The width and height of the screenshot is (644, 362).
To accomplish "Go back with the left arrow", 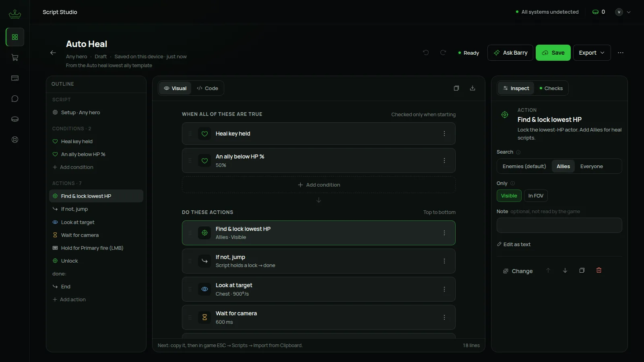I will click(x=53, y=53).
